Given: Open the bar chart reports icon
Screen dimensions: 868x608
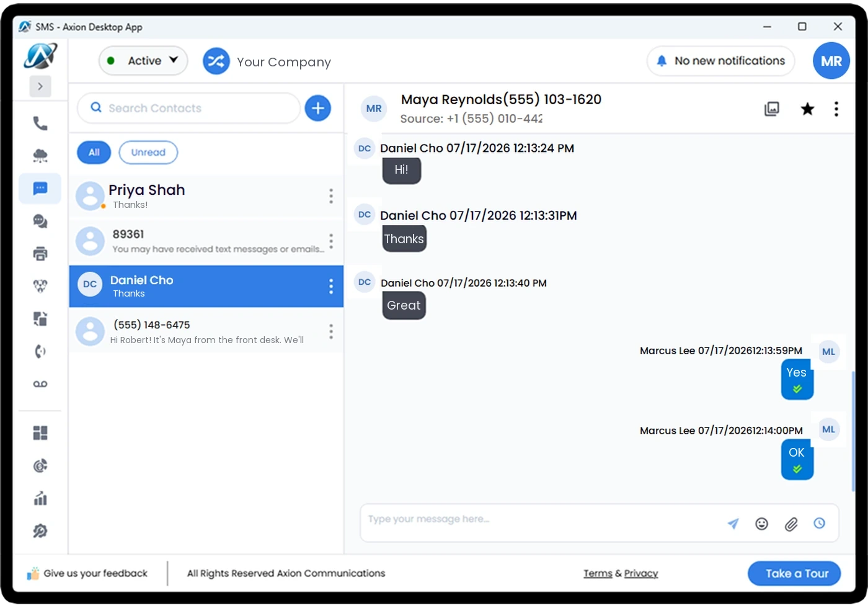Looking at the screenshot, I should pyautogui.click(x=40, y=498).
